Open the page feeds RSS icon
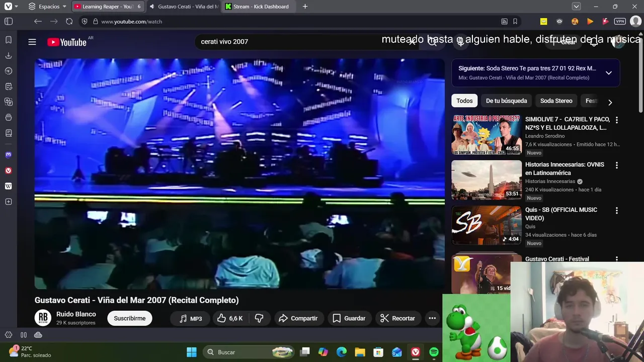This screenshot has height=362, width=644. [504, 22]
